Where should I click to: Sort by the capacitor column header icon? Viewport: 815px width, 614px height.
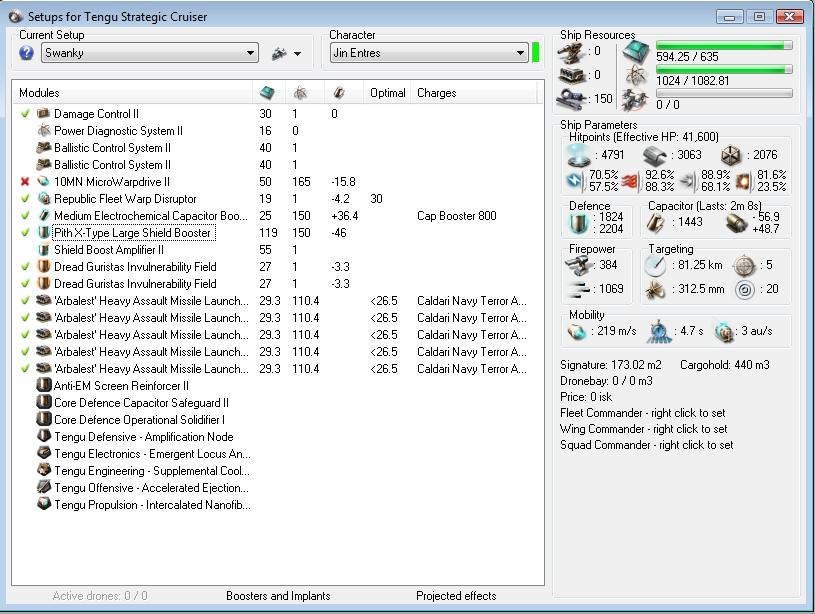(339, 93)
